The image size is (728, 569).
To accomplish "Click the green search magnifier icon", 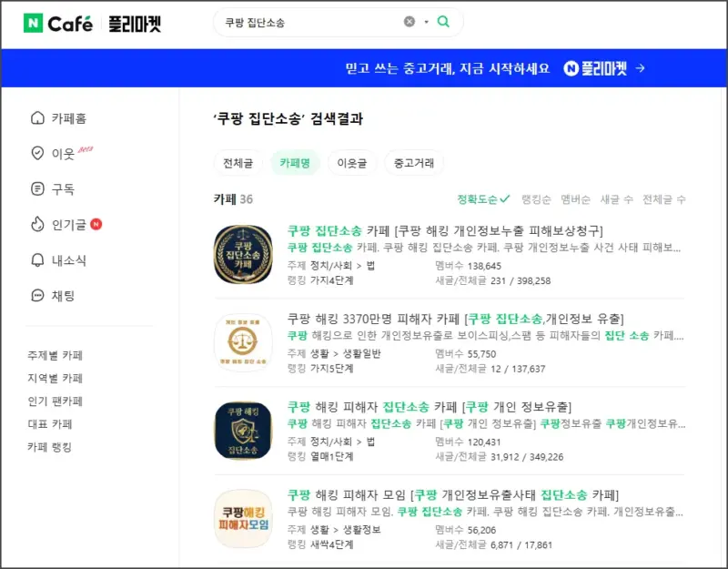I will 442,20.
